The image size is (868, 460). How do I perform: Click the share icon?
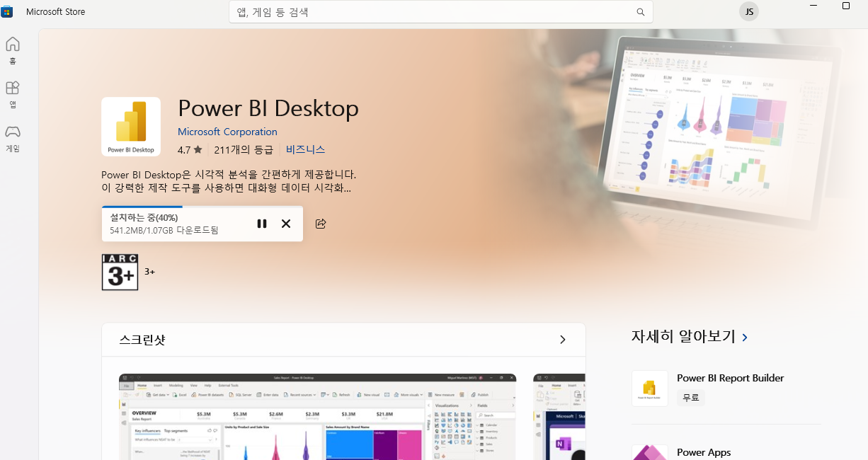click(321, 224)
